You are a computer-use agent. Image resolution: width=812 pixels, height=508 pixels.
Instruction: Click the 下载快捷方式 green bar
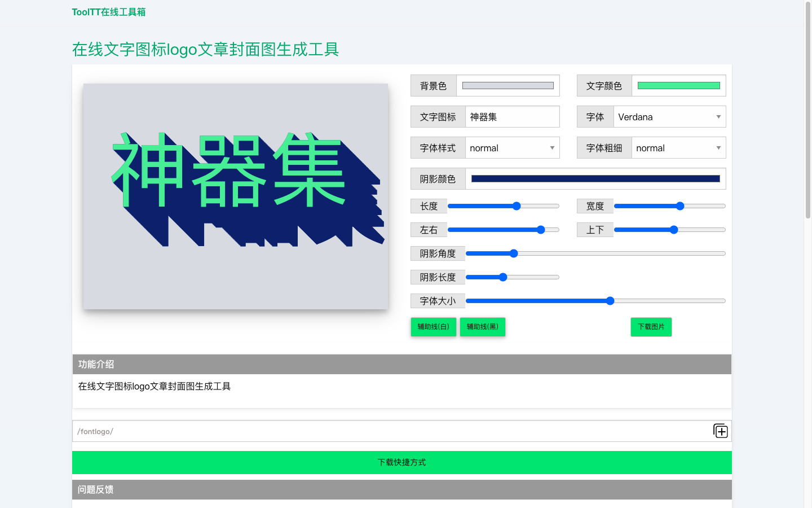[x=401, y=462]
